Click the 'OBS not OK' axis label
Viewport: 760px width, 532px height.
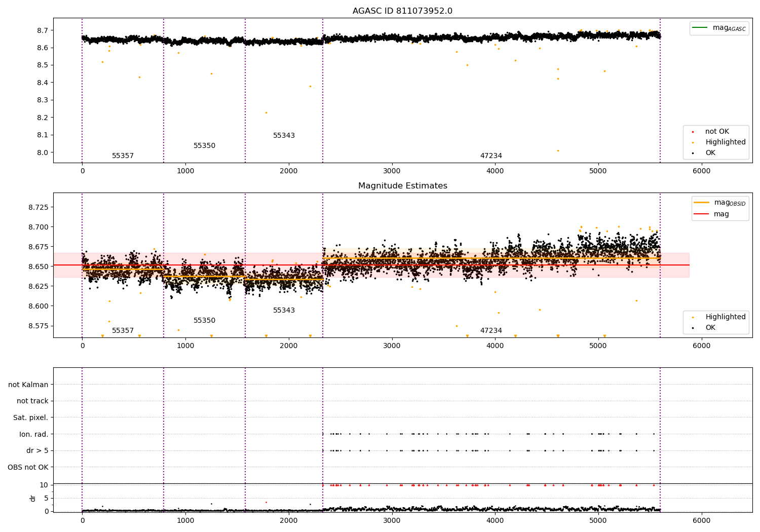pyautogui.click(x=28, y=467)
